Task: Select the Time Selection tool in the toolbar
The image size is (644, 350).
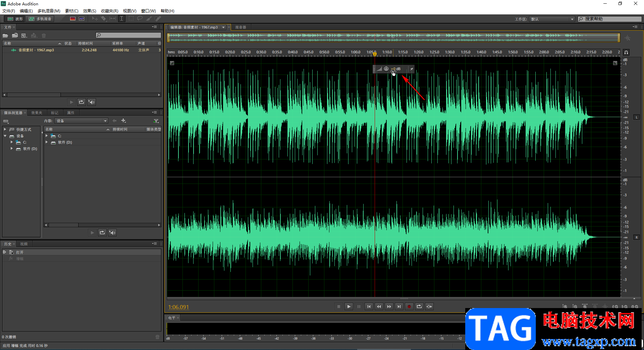Action: [122, 19]
